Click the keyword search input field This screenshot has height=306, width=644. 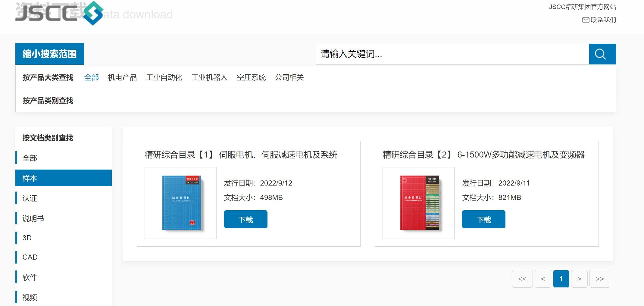[x=452, y=54]
